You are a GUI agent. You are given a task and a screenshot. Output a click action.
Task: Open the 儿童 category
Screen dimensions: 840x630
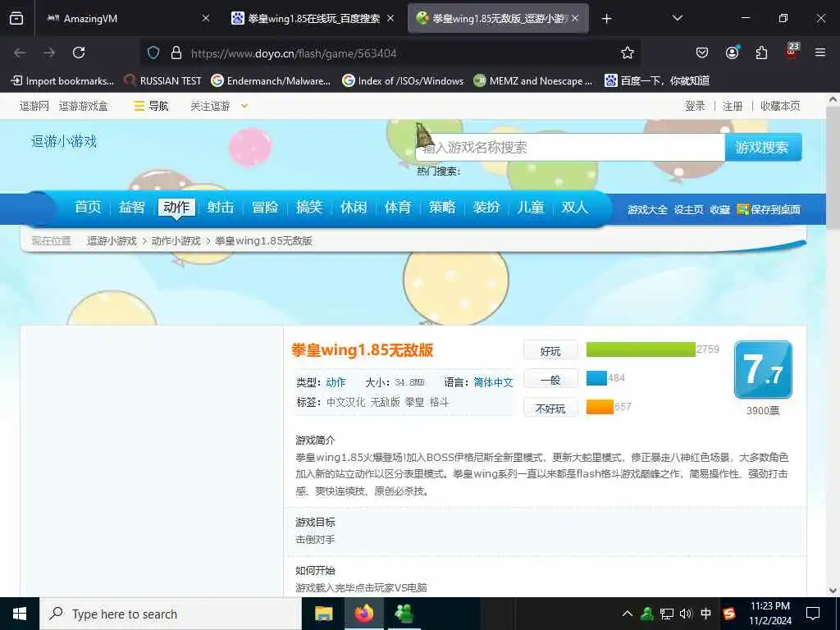(531, 208)
